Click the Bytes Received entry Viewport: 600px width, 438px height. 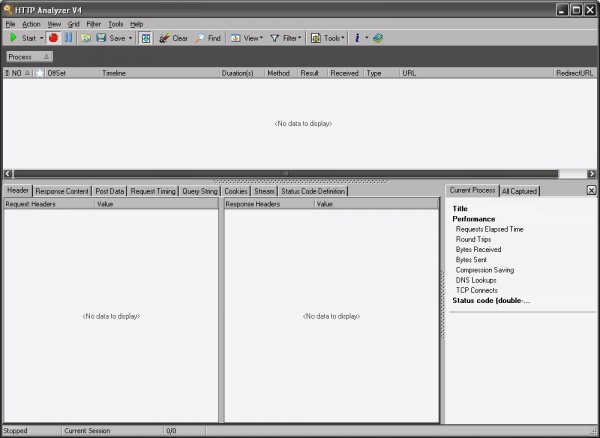[x=478, y=249]
